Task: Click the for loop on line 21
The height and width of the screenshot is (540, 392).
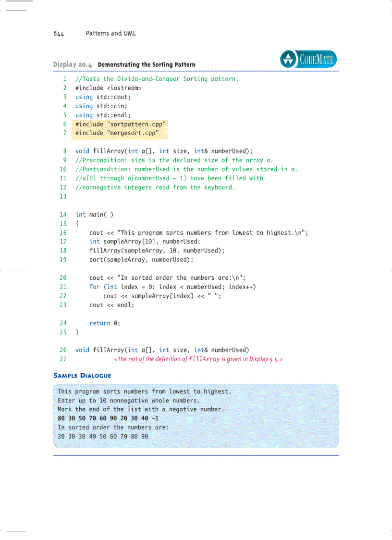Action: (172, 287)
